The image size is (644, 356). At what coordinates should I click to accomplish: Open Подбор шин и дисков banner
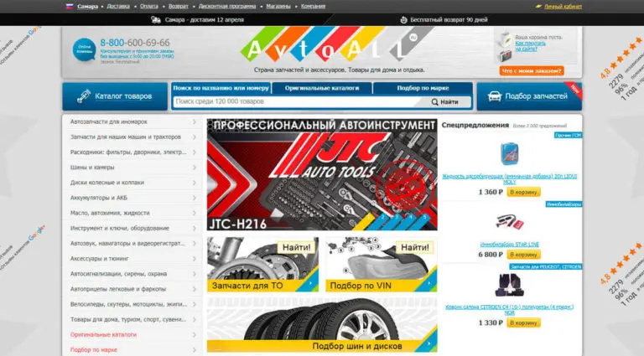point(322,325)
